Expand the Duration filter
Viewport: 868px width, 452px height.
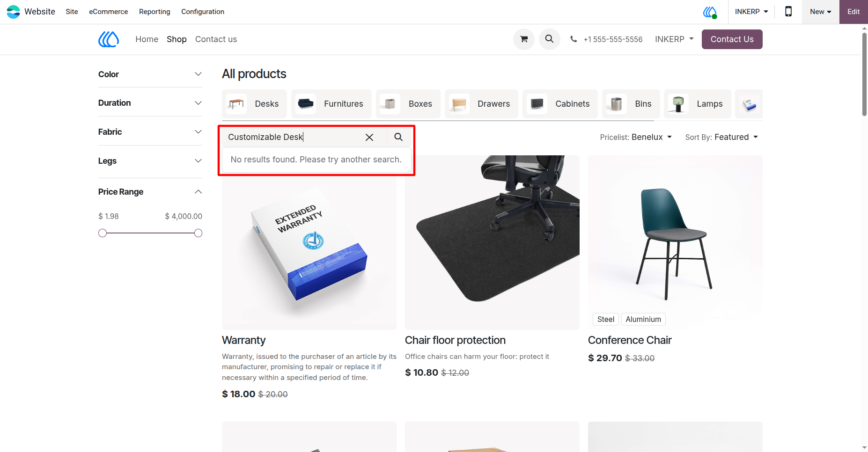pyautogui.click(x=150, y=103)
